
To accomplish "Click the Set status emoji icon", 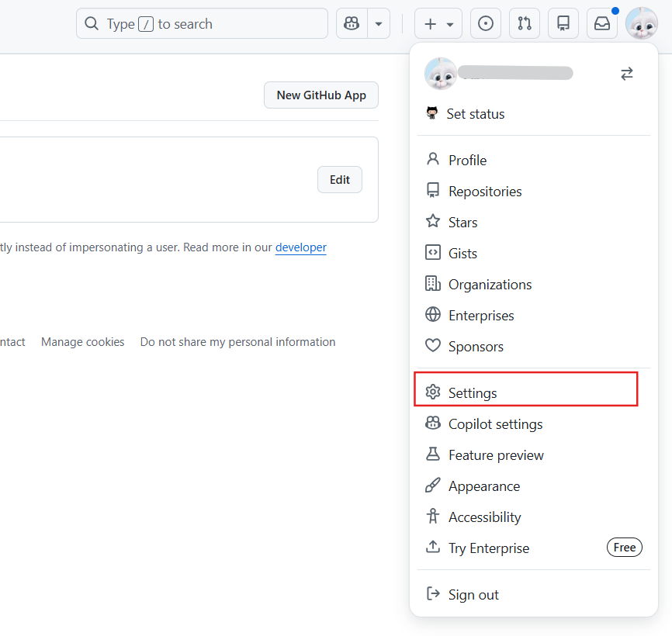I will coord(432,113).
